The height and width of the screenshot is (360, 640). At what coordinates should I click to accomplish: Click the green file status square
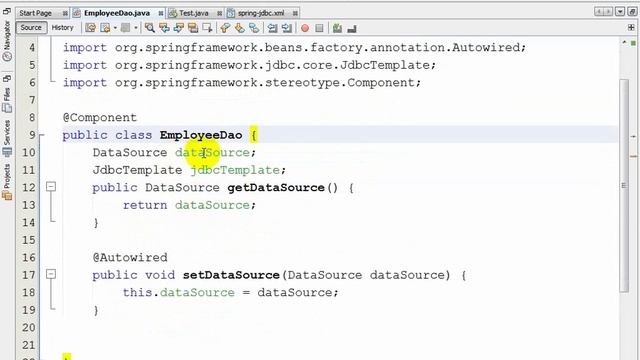[x=633, y=43]
